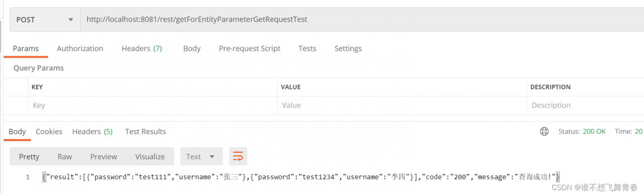Click the Key query param field

pos(153,105)
